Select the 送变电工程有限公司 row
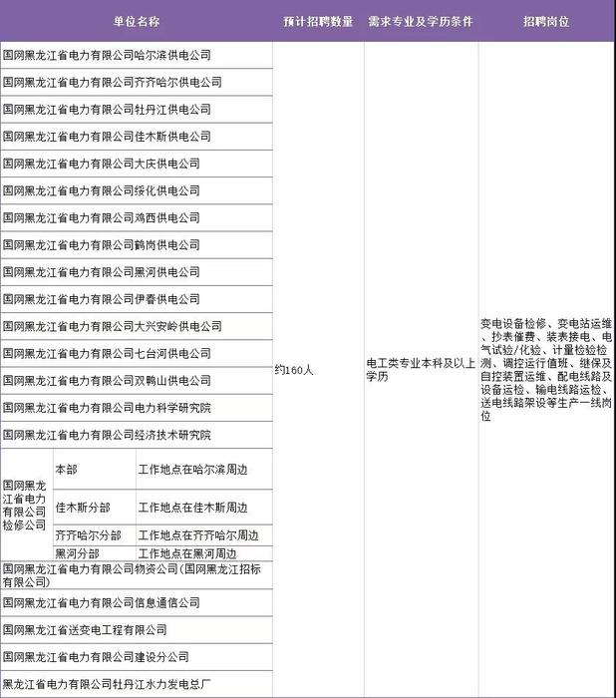616x698 pixels. coord(137,630)
